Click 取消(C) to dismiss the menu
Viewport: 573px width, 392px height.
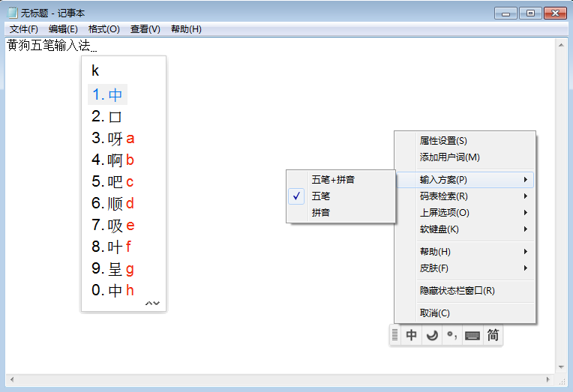[x=435, y=313]
